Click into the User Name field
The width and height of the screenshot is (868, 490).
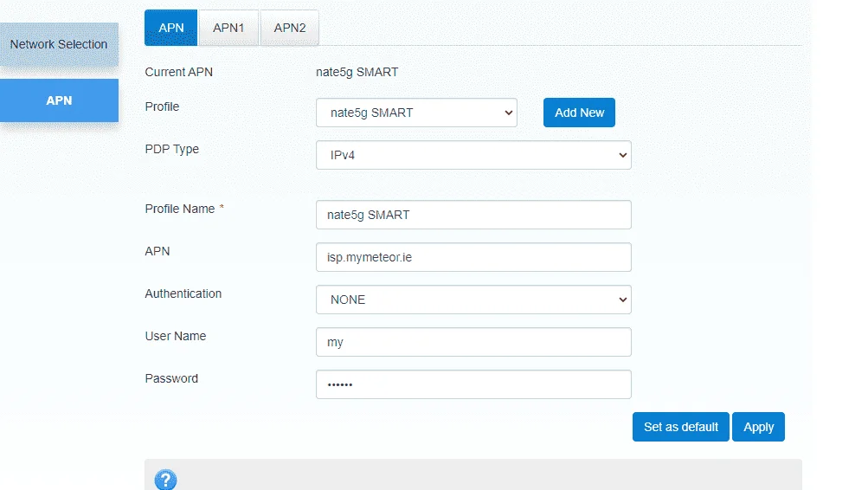point(473,342)
